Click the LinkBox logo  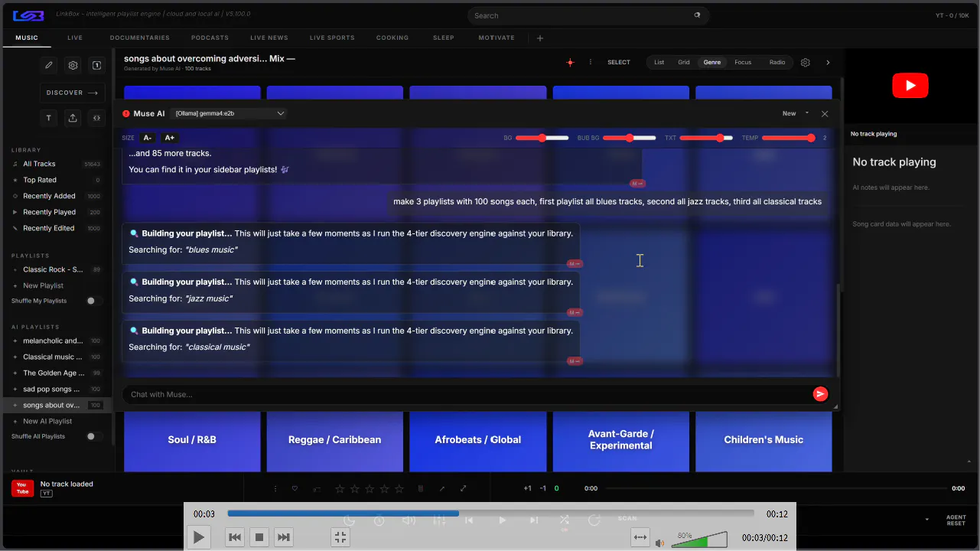[28, 15]
